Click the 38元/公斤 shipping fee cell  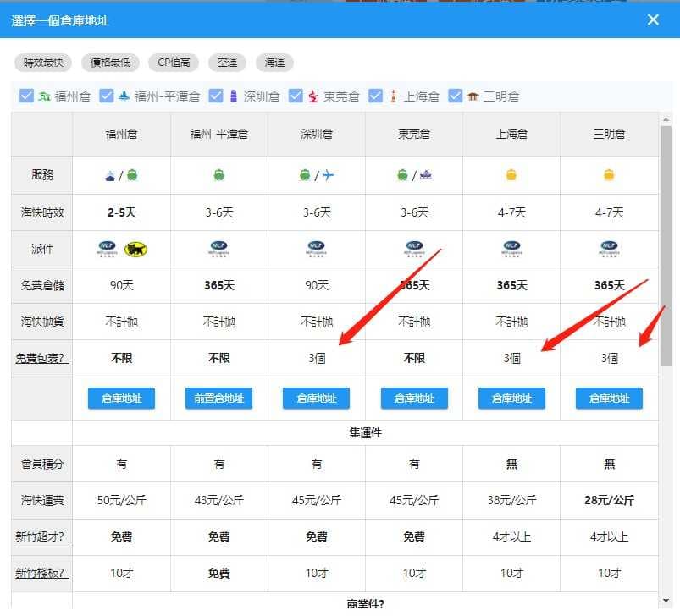point(511,500)
